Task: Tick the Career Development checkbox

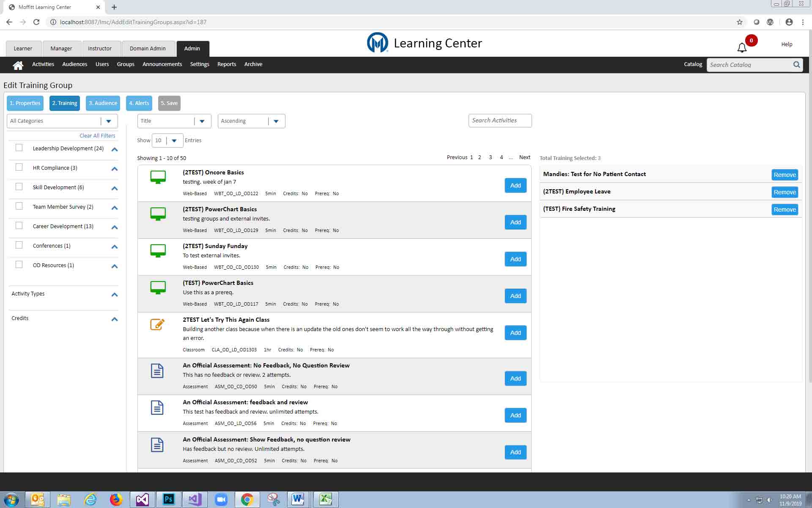Action: [x=19, y=226]
